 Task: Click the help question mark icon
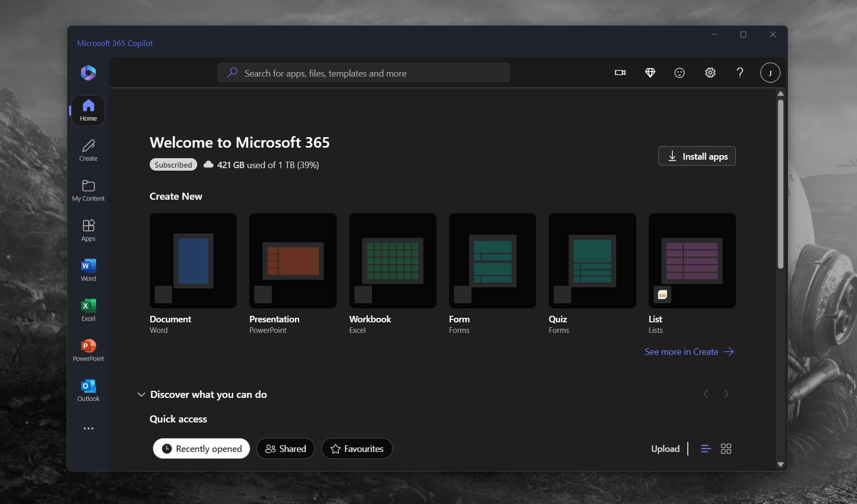click(x=740, y=73)
